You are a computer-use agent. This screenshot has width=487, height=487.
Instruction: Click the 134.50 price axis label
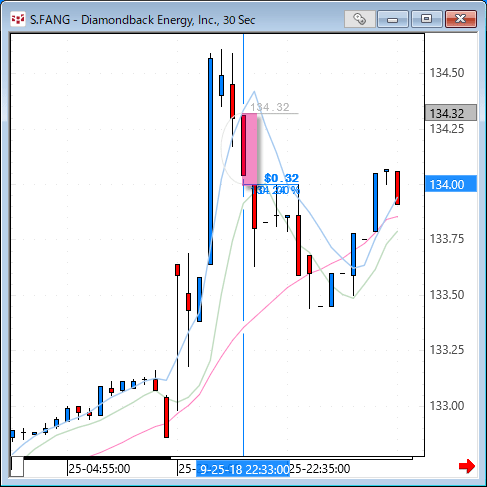(x=447, y=73)
